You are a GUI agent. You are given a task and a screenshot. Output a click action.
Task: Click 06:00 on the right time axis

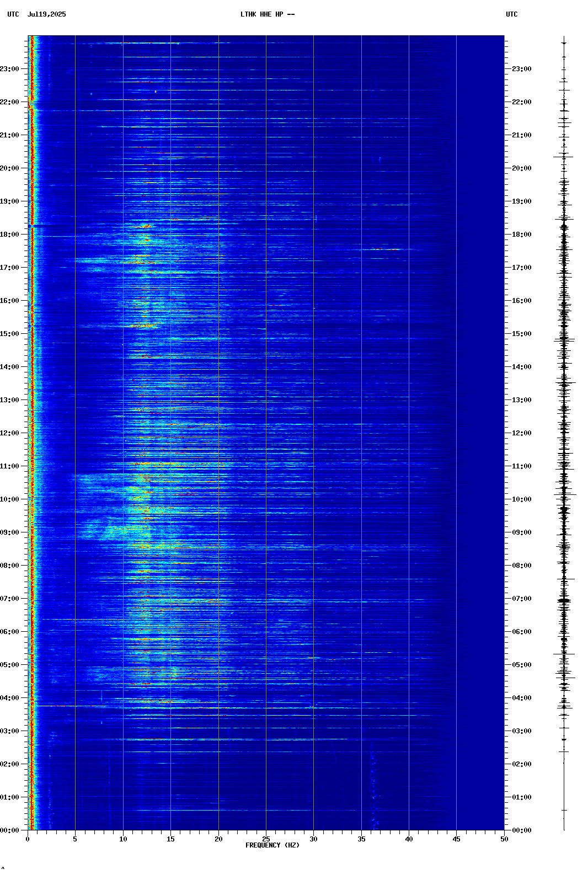coord(522,632)
